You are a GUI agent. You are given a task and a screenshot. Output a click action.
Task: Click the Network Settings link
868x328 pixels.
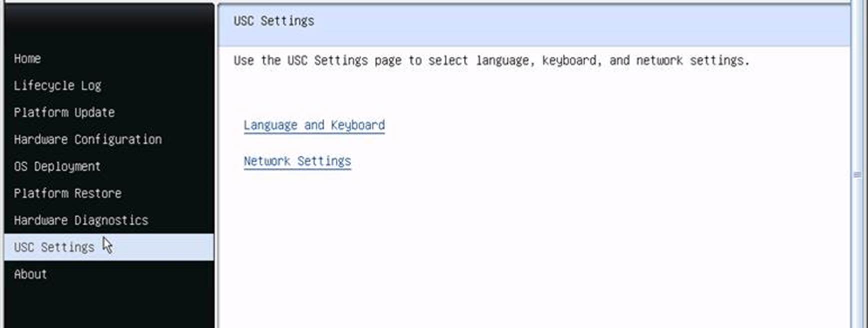(x=297, y=161)
